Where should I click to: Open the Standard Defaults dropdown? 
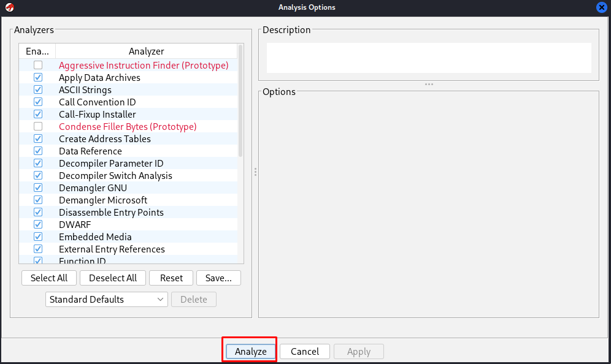pyautogui.click(x=107, y=299)
